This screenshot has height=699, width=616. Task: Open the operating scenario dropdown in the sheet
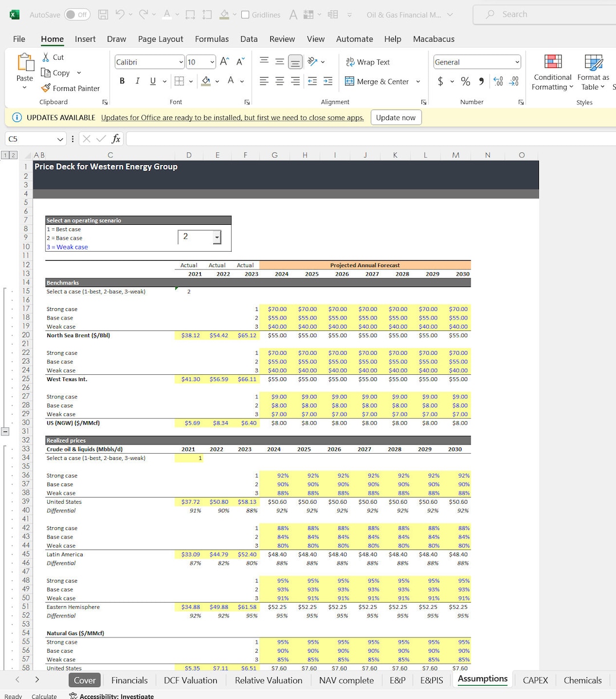[x=217, y=236]
